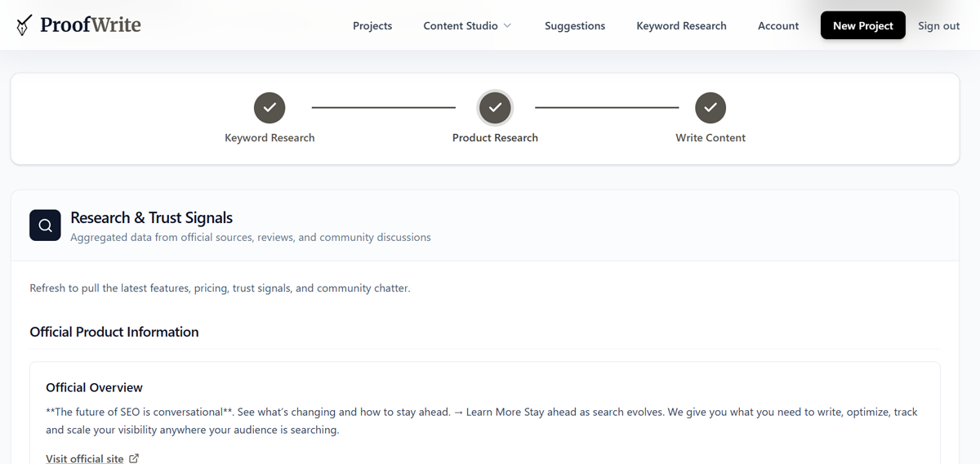Open the Content Studio menu
The image size is (980, 464).
click(461, 26)
